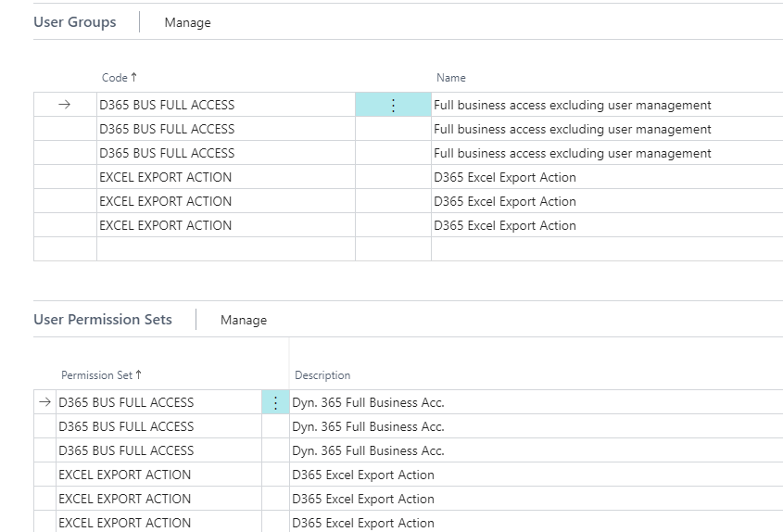Screen dimensions: 783x532
Task: Open the three-dot menu in User Permission Sets row
Action: 275,402
